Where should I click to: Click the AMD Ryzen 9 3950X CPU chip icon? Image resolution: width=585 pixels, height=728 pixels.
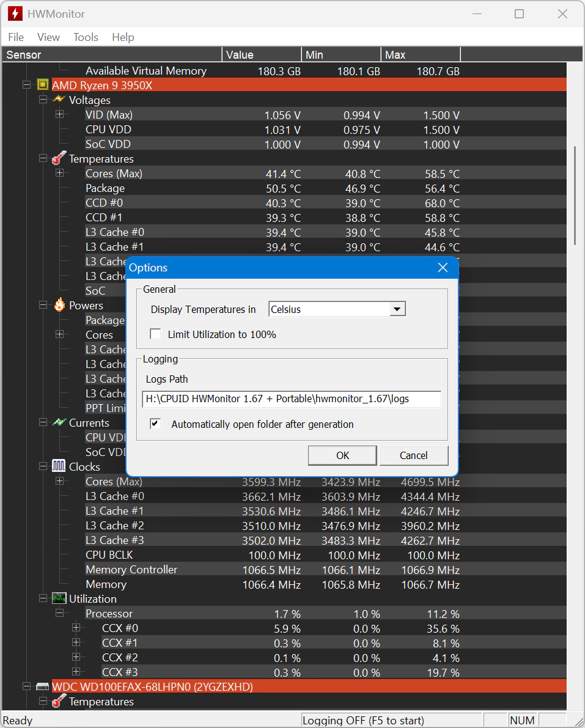tap(43, 85)
